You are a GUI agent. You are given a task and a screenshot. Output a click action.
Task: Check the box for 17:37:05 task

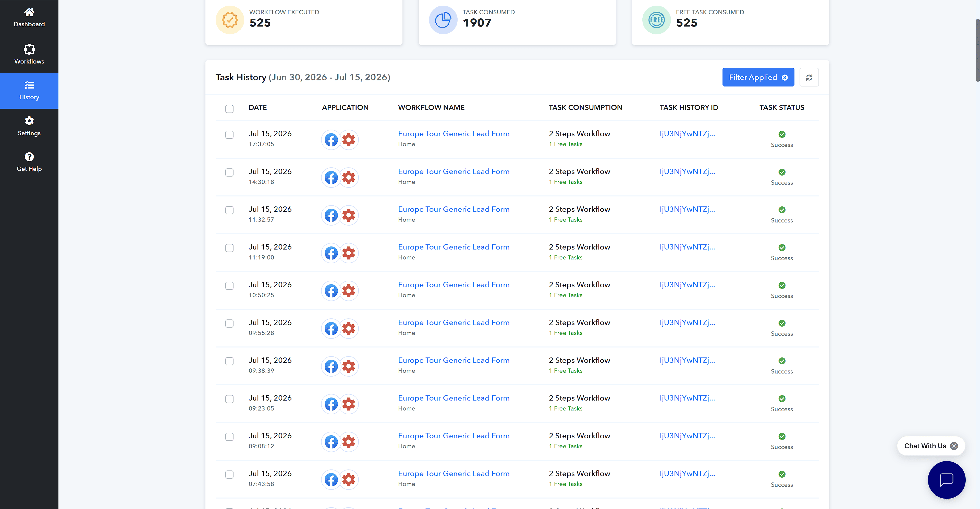pos(229,135)
